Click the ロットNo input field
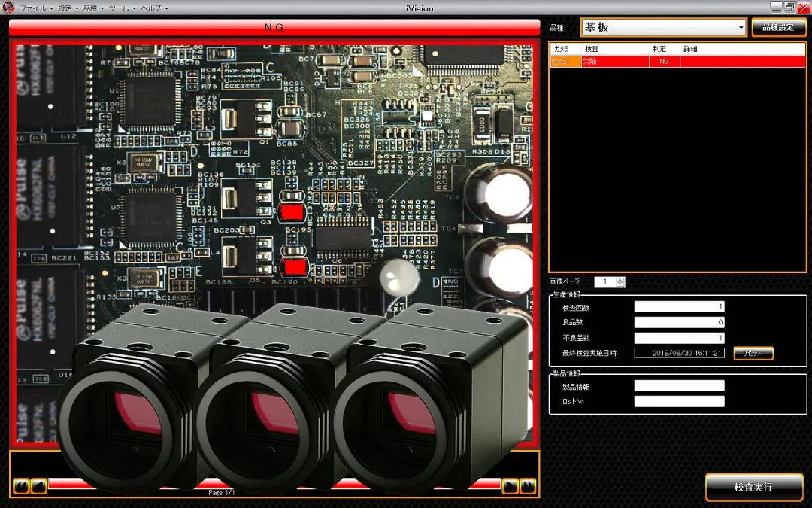812x508 pixels. point(679,401)
